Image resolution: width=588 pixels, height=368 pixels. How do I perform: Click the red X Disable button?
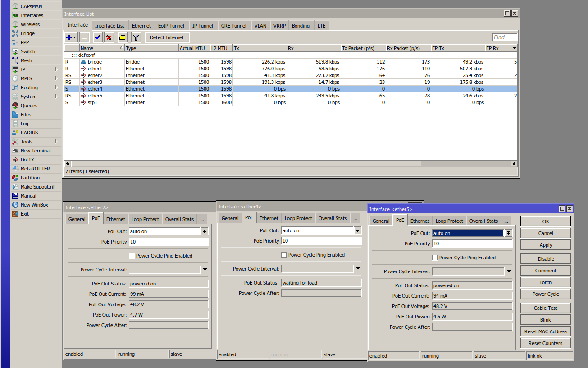[109, 37]
